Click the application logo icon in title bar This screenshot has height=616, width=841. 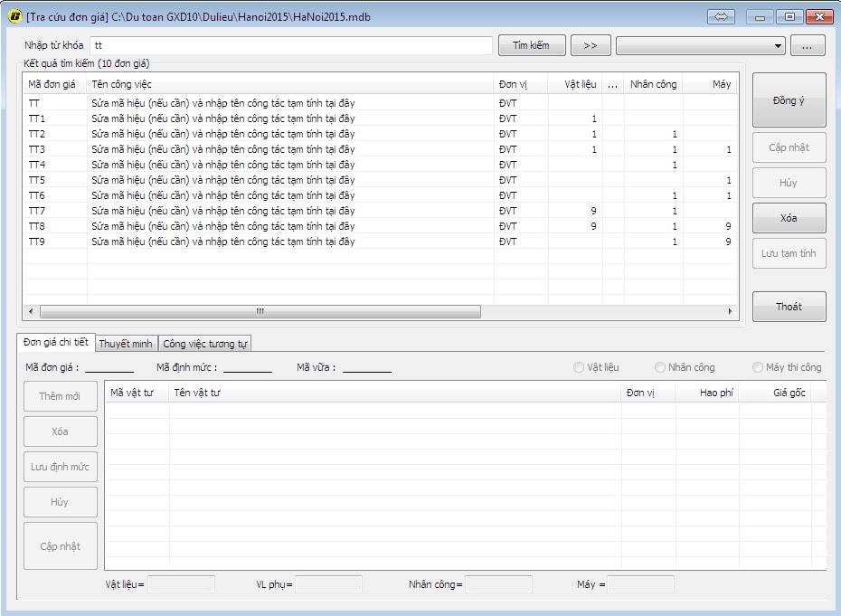(x=14, y=17)
